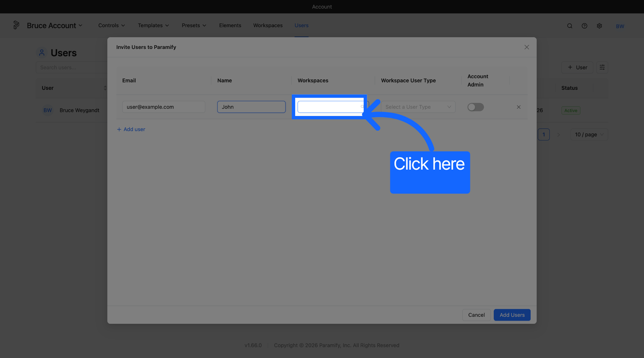Go to the Elements tab
This screenshot has width=644, height=358.
[x=230, y=25]
